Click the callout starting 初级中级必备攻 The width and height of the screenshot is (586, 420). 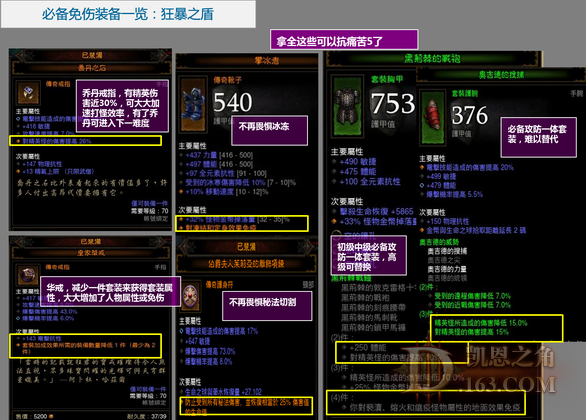(369, 255)
